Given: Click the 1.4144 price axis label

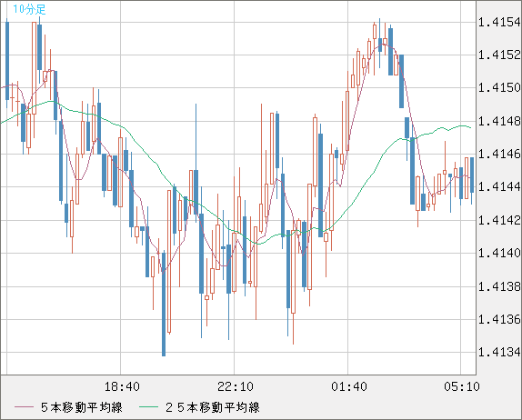Looking at the screenshot, I should [x=499, y=186].
